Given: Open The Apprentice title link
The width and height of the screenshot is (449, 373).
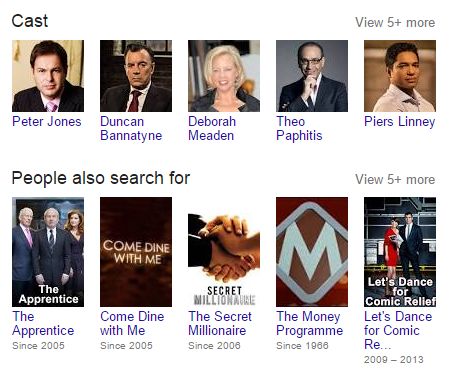Looking at the screenshot, I should tap(43, 323).
